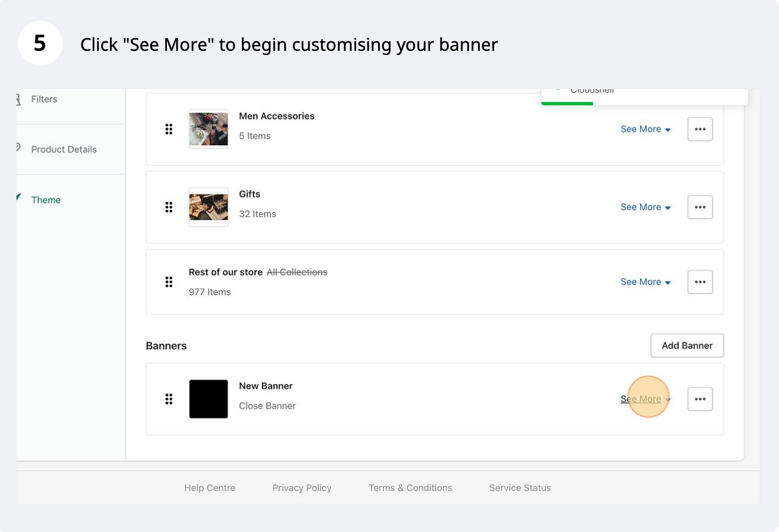Click the Men Accessories thumbnail image
Viewport: 779px width, 532px height.
click(208, 129)
